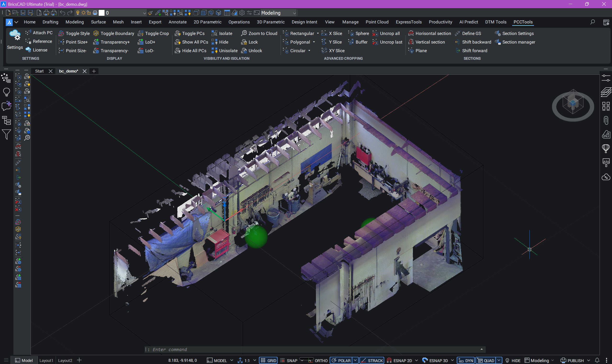Click the white layer color swatch
The height and width of the screenshot is (364, 612).
[x=101, y=13]
